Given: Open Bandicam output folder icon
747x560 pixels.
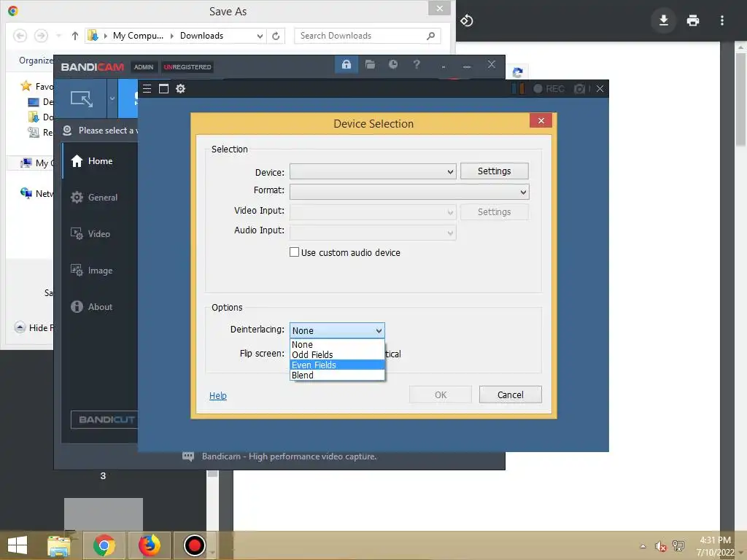Looking at the screenshot, I should pyautogui.click(x=370, y=64).
